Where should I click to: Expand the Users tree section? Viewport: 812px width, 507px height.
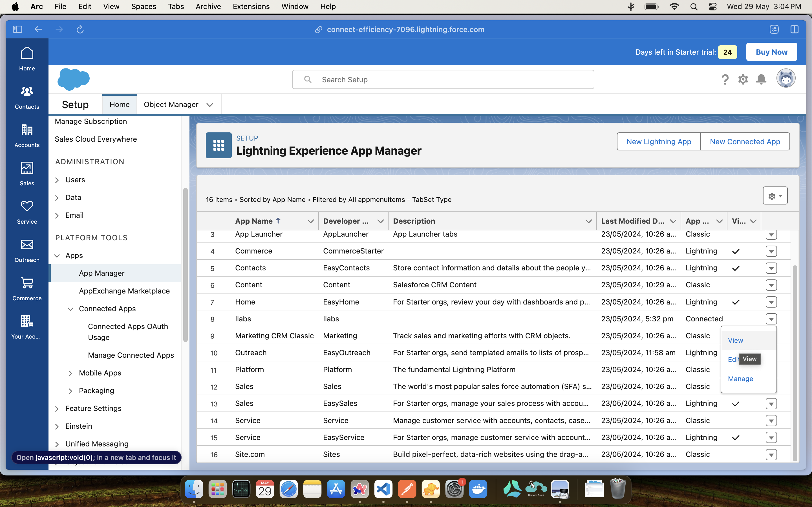(x=57, y=180)
